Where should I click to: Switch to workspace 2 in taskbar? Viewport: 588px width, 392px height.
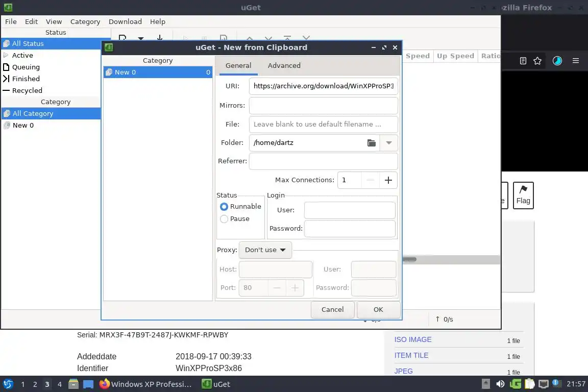35,384
